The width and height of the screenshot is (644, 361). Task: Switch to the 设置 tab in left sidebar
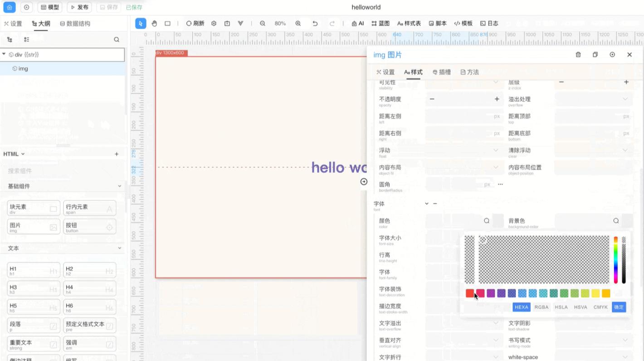[13, 24]
